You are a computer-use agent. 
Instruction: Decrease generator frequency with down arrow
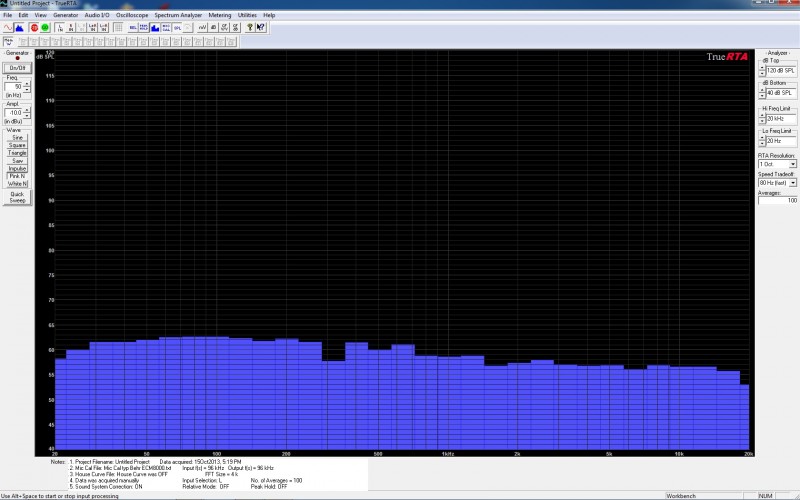coord(27,90)
